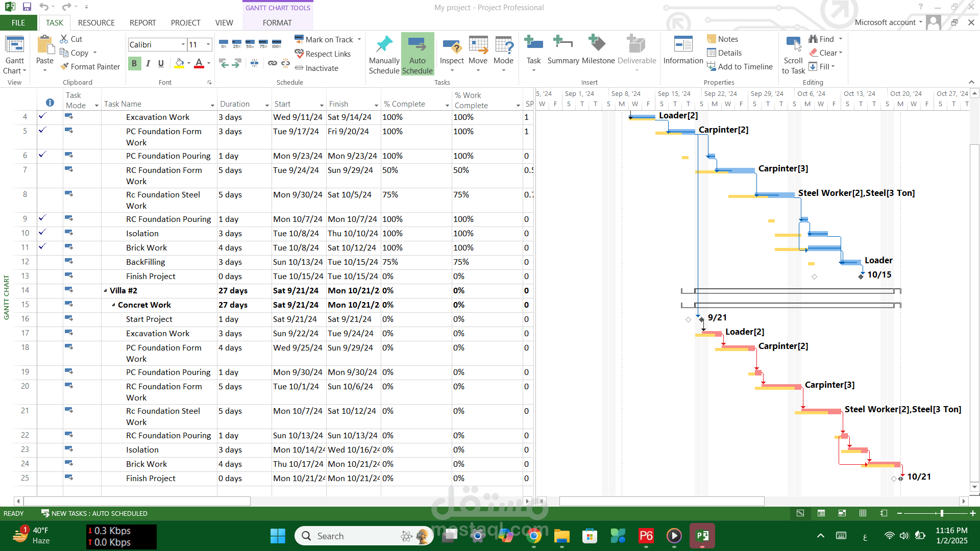Screen dimensions: 980x551
Task: Click Add to Timeline
Action: pyautogui.click(x=740, y=66)
